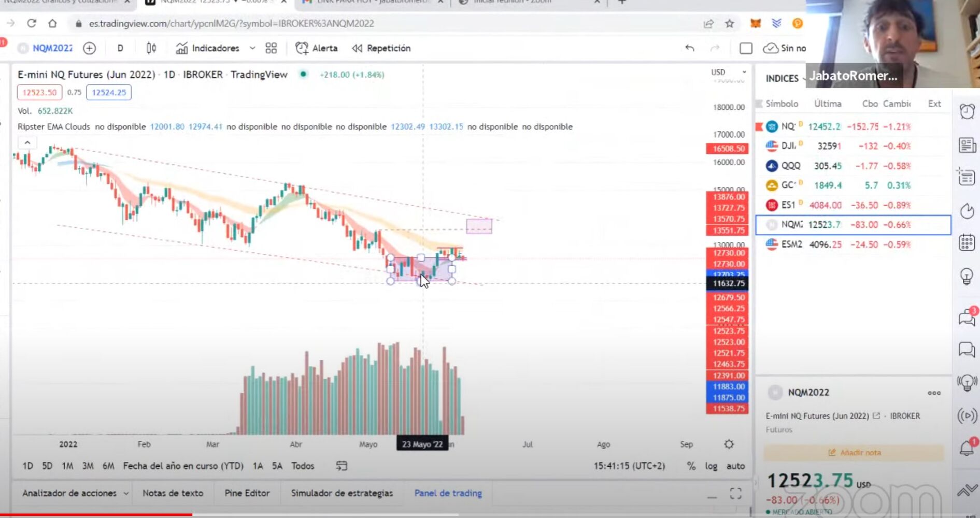The width and height of the screenshot is (980, 518).
Task: Set range to Fecha del año en curso (YTD)
Action: 183,466
